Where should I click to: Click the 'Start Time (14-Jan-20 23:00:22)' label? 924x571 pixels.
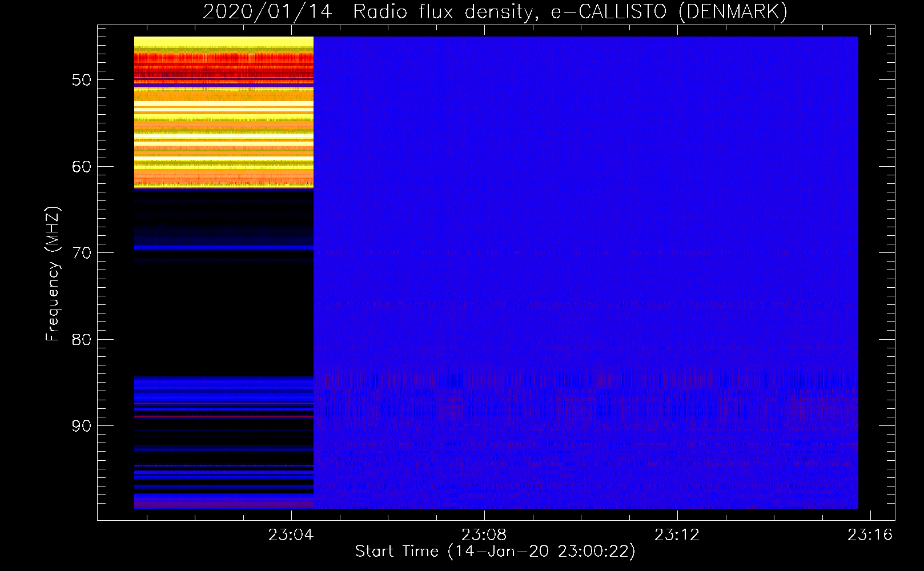coord(495,552)
